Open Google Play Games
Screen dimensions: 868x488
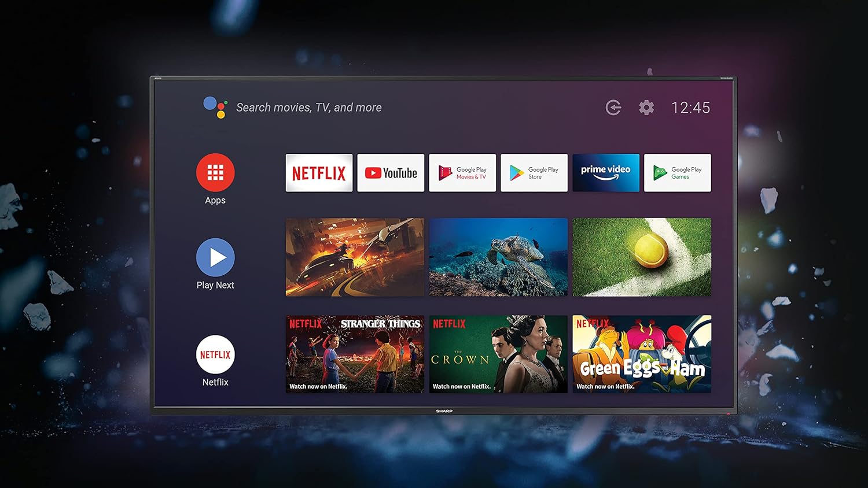pos(677,172)
